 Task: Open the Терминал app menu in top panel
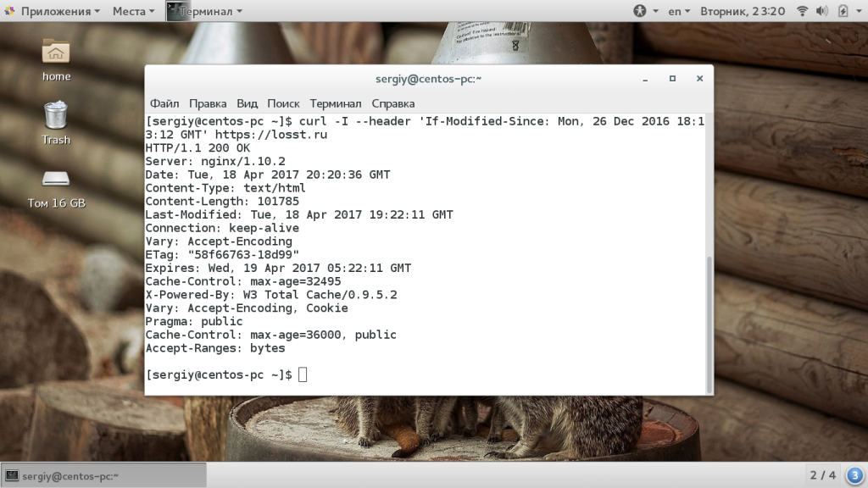coord(205,11)
